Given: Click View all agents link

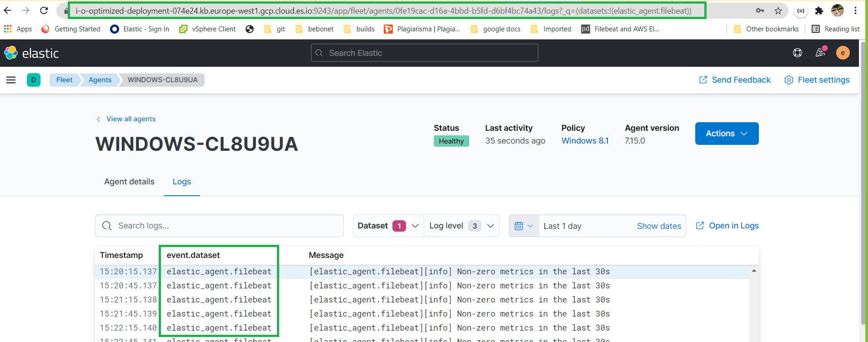Looking at the screenshot, I should point(126,119).
